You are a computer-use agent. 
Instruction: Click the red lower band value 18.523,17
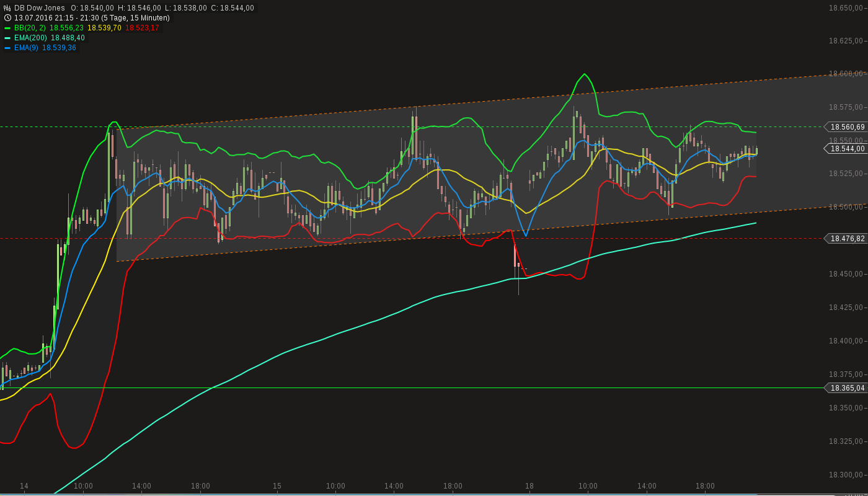click(x=142, y=28)
